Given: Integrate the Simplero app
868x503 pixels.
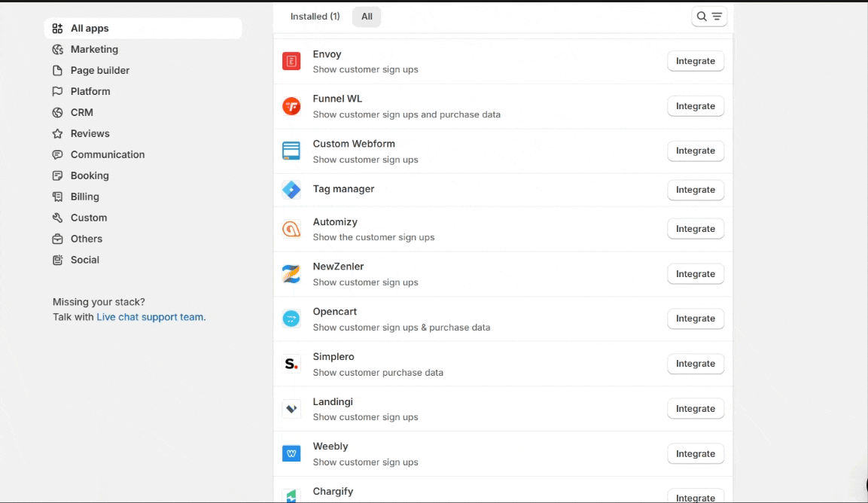Looking at the screenshot, I should pyautogui.click(x=696, y=364).
